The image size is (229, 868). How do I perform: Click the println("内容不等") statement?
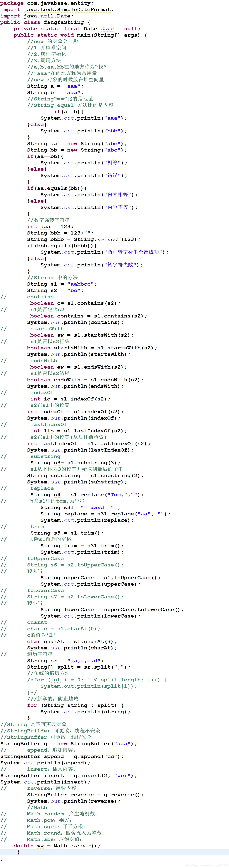click(x=89, y=208)
